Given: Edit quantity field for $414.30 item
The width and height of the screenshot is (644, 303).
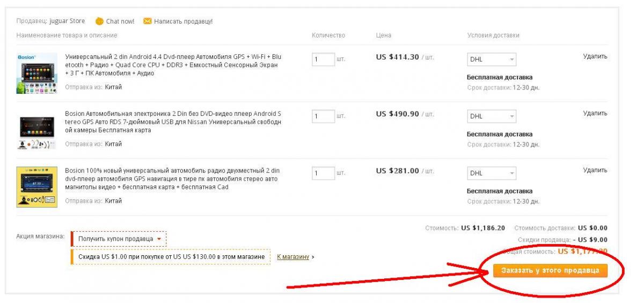Looking at the screenshot, I should click(x=323, y=59).
